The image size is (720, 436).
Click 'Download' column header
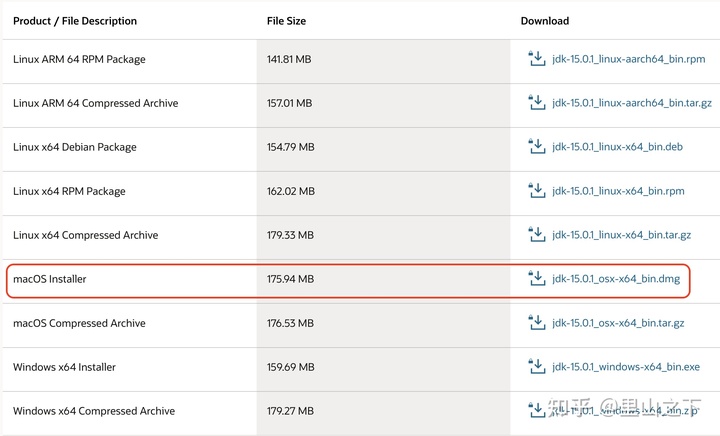pos(545,21)
